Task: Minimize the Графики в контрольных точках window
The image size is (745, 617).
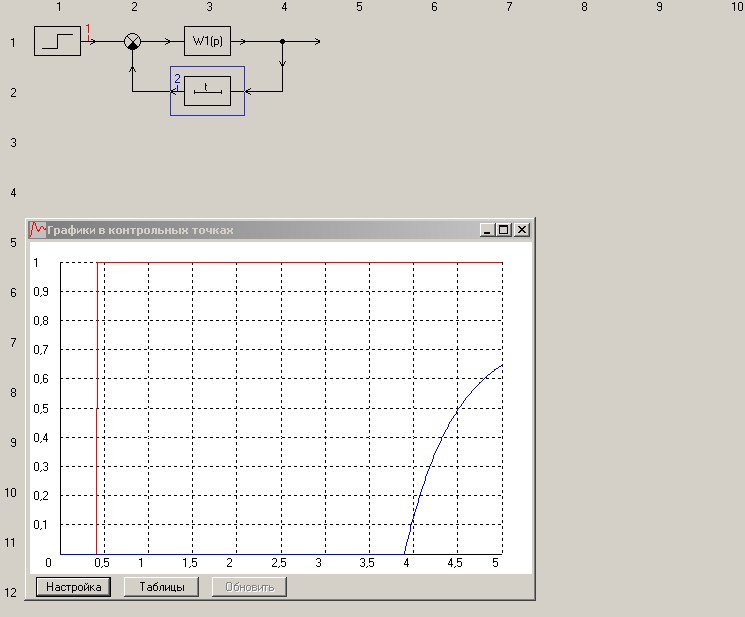Action: [487, 230]
